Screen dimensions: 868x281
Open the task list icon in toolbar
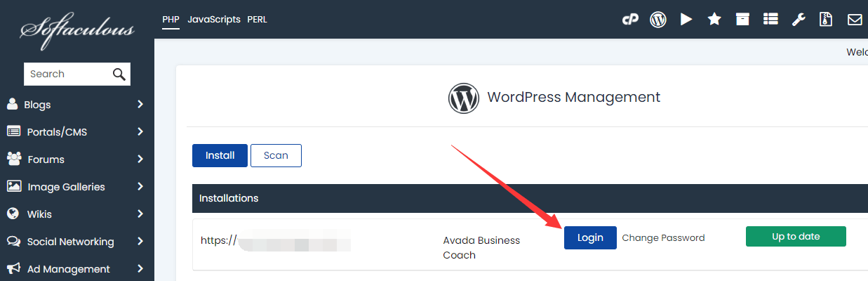(771, 20)
